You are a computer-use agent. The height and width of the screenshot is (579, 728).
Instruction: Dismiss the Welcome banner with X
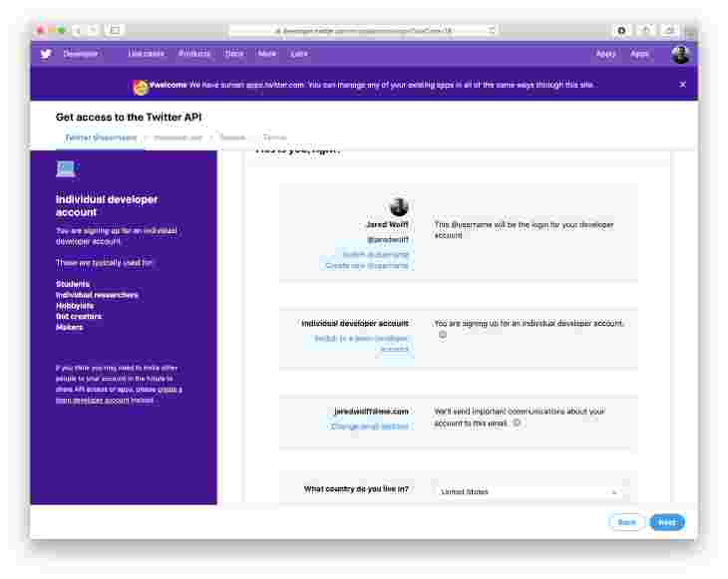point(682,85)
